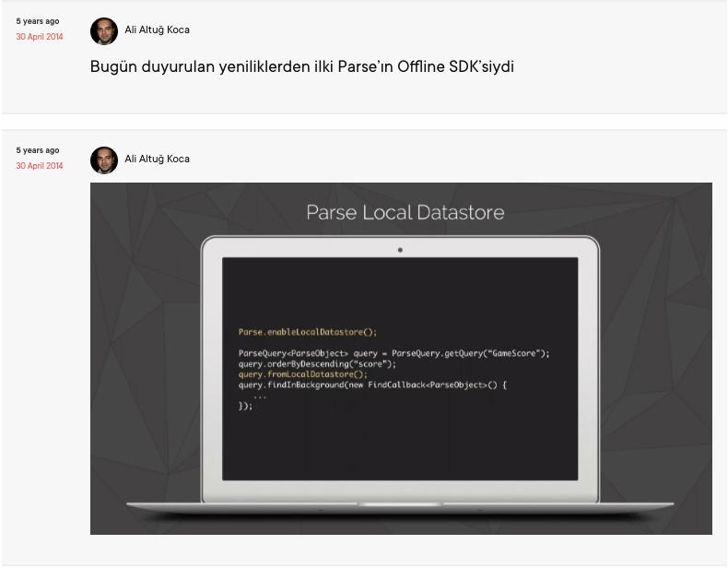728x568 pixels.
Task: Click Ali Altuğ Koca's avatar in first post
Action: tap(104, 30)
